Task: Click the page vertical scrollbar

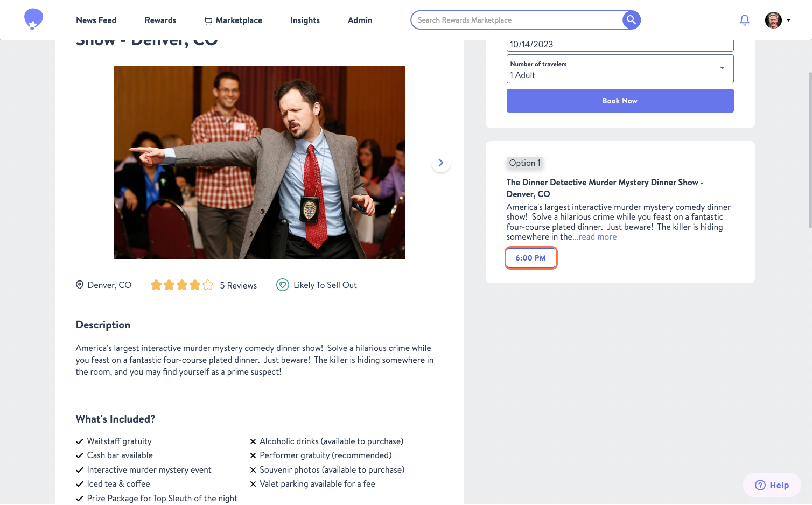Action: pyautogui.click(x=810, y=151)
